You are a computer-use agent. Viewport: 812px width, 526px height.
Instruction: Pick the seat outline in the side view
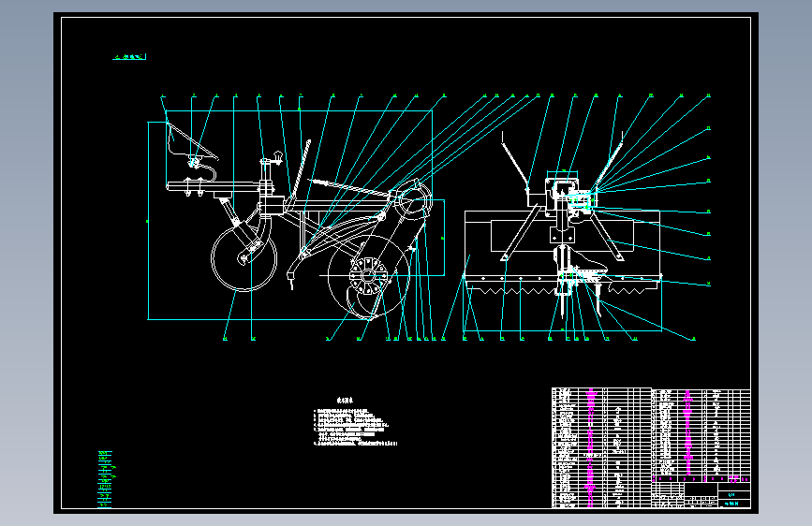191,142
